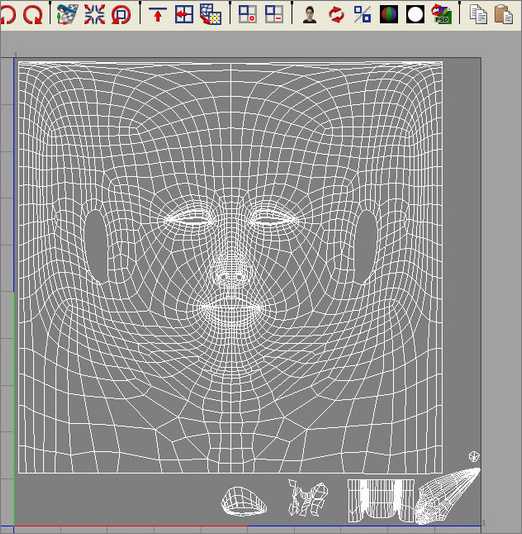Click the teal and blue UV mesh icon
The width and height of the screenshot is (522, 534).
(x=67, y=15)
